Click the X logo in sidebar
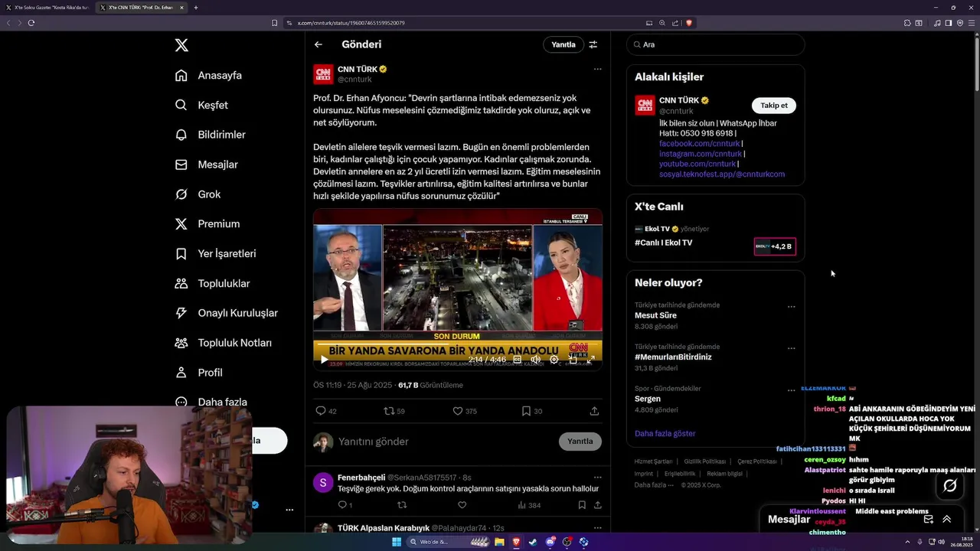980x551 pixels. point(181,45)
